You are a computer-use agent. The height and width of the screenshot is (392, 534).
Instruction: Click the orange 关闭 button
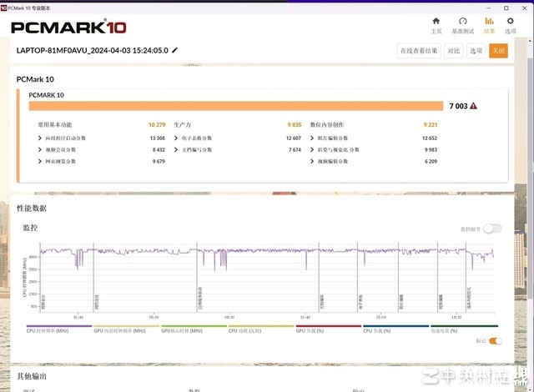pyautogui.click(x=499, y=51)
